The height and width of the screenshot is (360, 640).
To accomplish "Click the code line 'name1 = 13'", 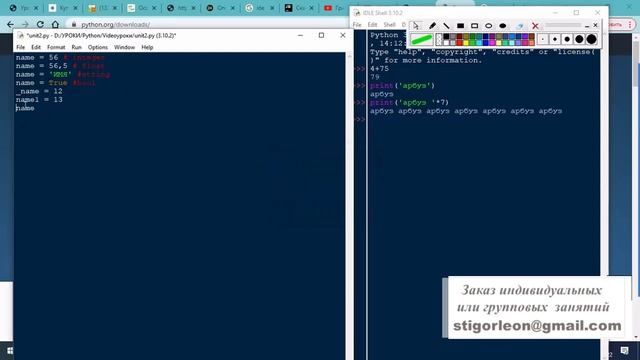I will coord(39,100).
